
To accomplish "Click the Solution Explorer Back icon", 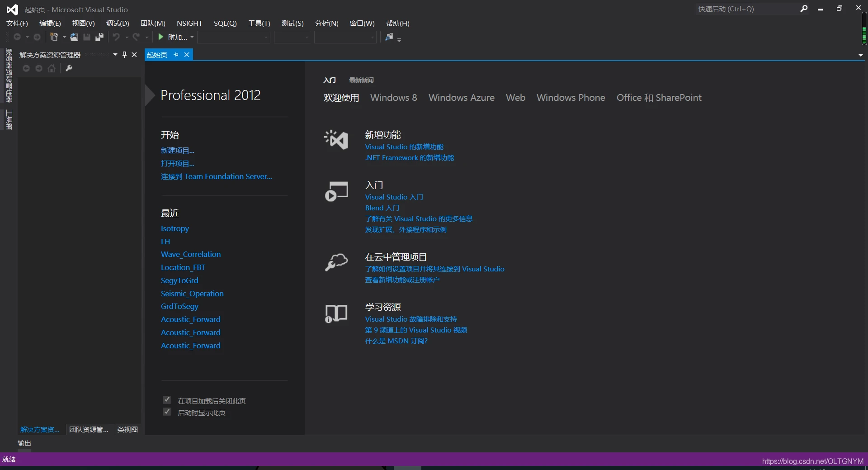I will tap(26, 68).
